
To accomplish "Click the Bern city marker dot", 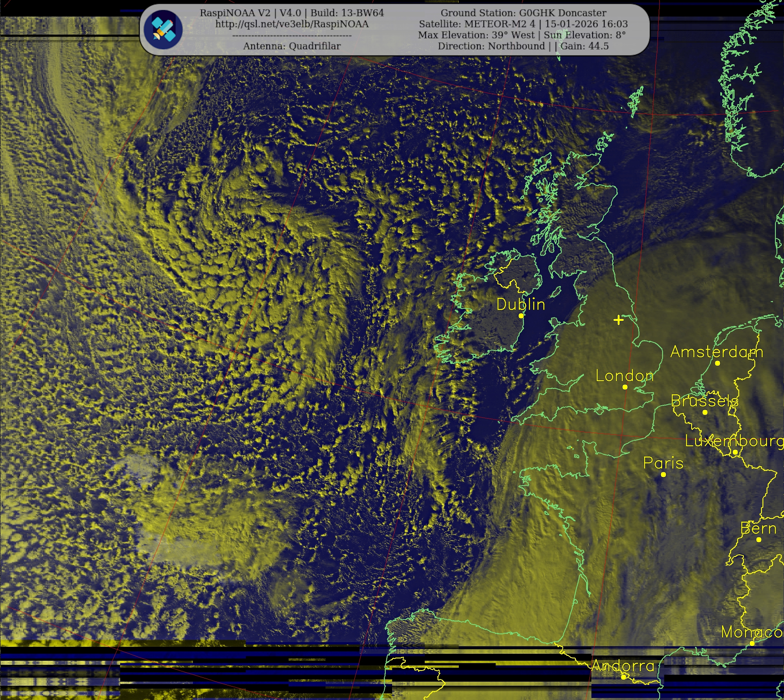I will pyautogui.click(x=759, y=540).
